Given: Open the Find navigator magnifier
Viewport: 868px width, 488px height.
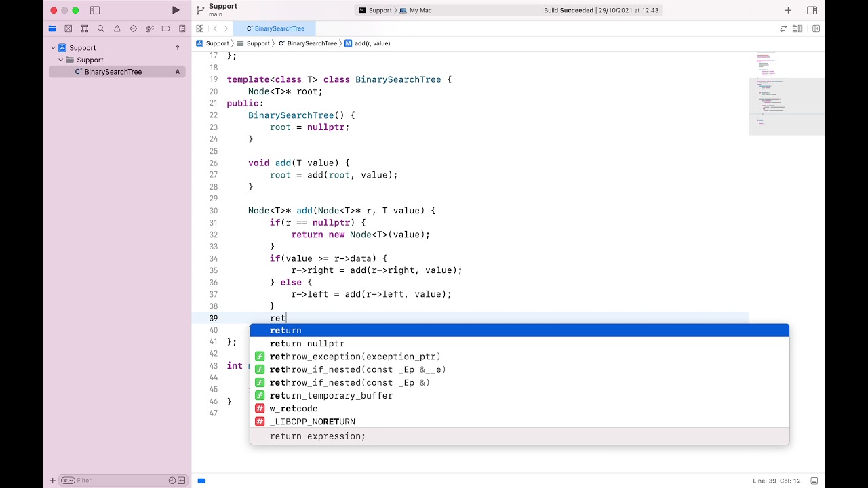Looking at the screenshot, I should (101, 28).
